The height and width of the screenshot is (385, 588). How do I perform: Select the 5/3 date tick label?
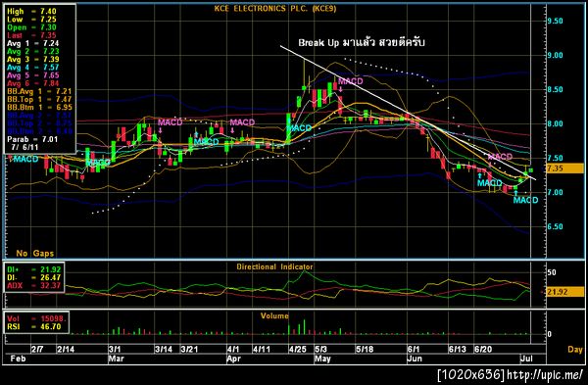click(321, 350)
